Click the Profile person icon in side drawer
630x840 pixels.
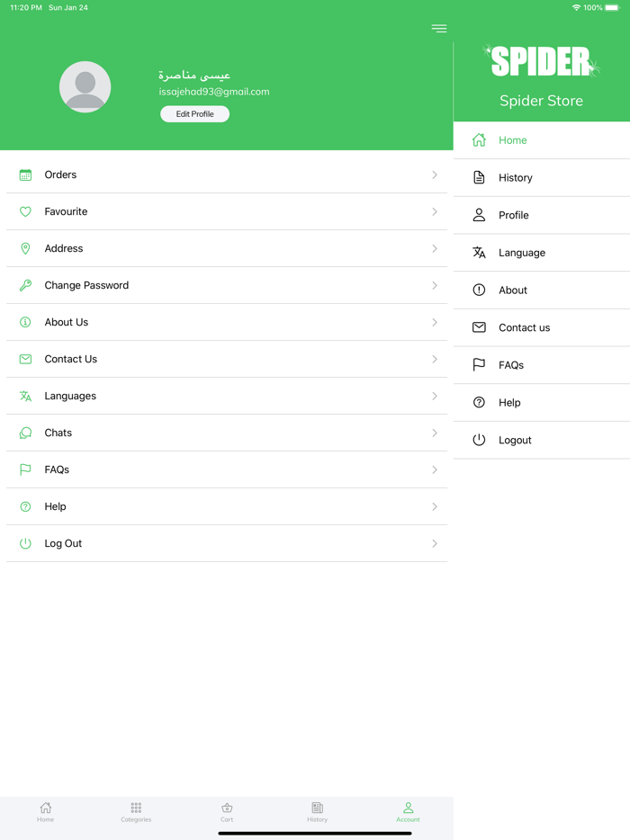tap(479, 215)
